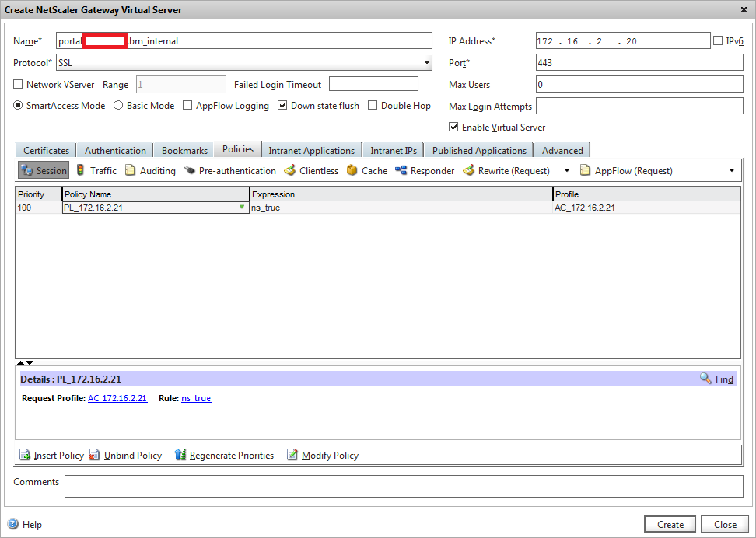
Task: Click the Name input field
Action: point(244,40)
